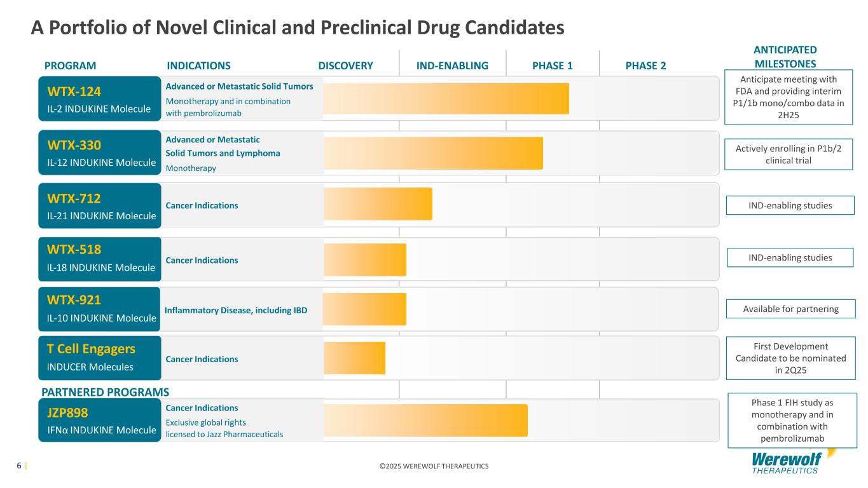The width and height of the screenshot is (868, 488).
Task: Click the First Development Candidate milestone box
Action: click(x=790, y=358)
